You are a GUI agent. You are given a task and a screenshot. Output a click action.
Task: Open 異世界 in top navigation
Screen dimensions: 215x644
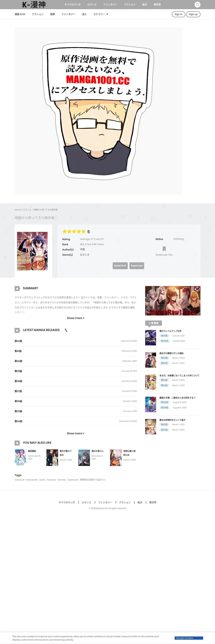pyautogui.click(x=157, y=5)
